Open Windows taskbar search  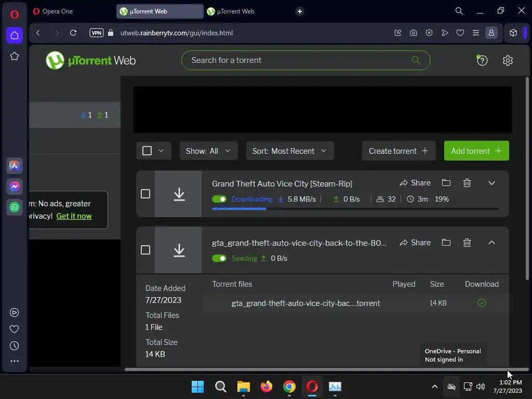(220, 387)
